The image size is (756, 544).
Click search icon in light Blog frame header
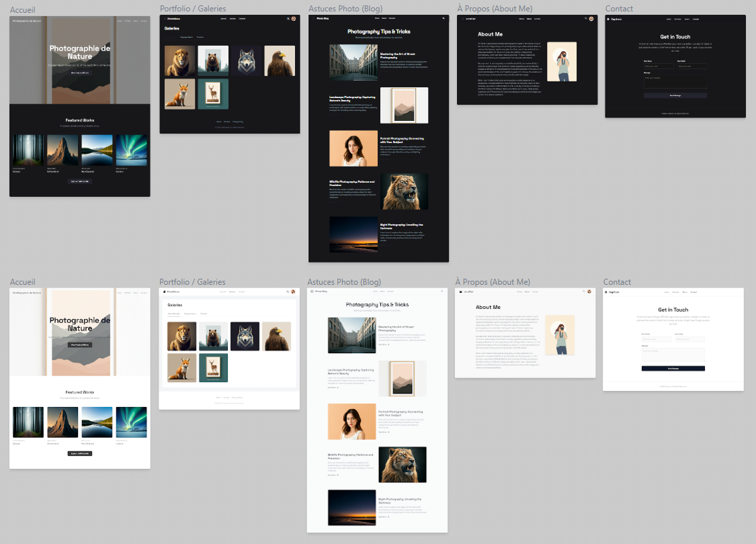coord(442,291)
